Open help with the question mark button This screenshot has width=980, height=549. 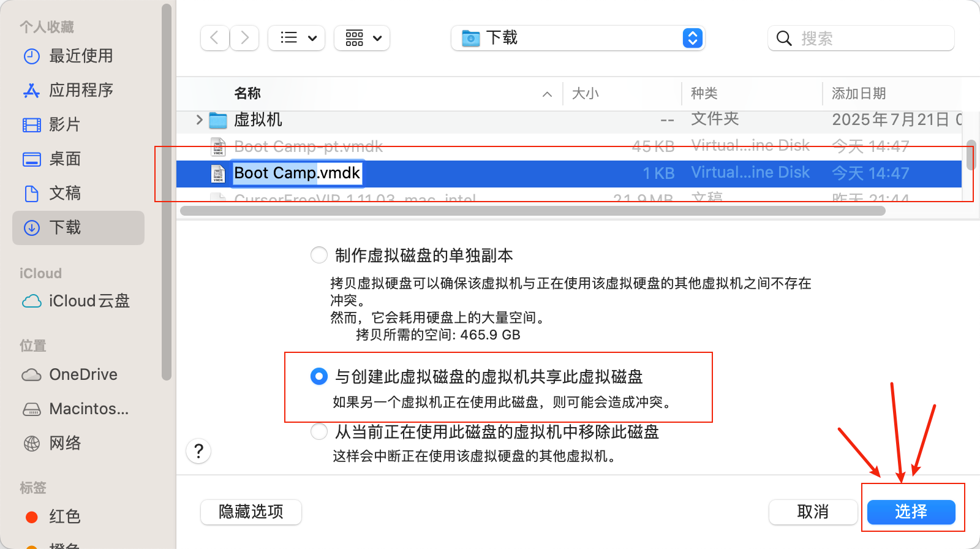coord(198,452)
